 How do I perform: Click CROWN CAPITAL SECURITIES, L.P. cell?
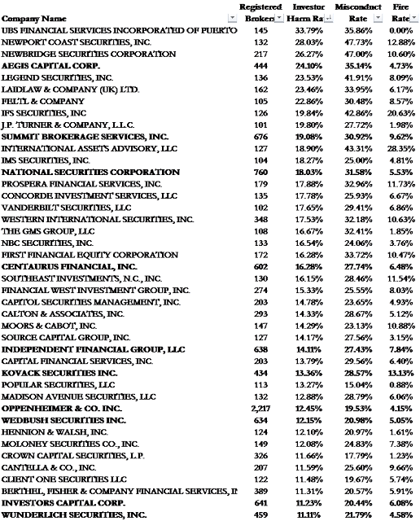(x=72, y=456)
